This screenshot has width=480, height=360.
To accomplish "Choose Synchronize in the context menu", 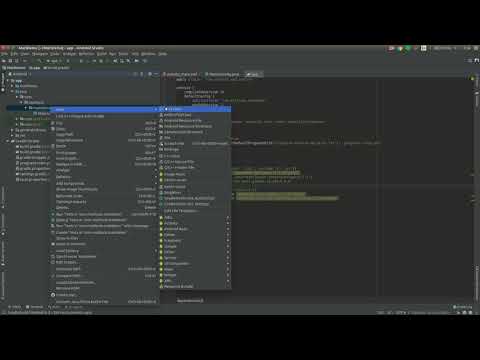I will click(x=104, y=257).
